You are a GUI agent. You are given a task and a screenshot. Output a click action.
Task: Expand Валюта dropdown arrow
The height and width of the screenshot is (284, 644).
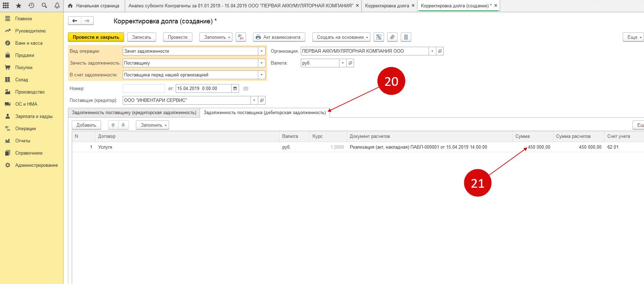pyautogui.click(x=343, y=63)
